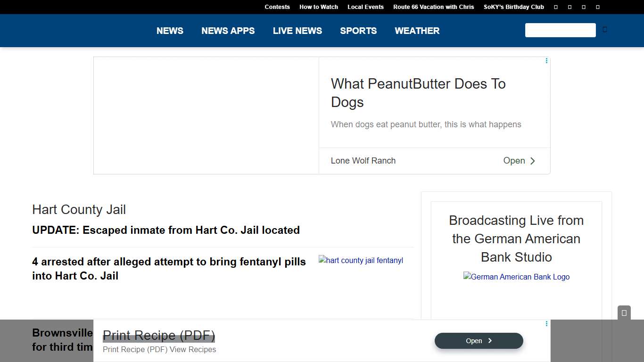The image size is (644, 362).
Task: Open the How to Watch link
Action: pyautogui.click(x=319, y=7)
